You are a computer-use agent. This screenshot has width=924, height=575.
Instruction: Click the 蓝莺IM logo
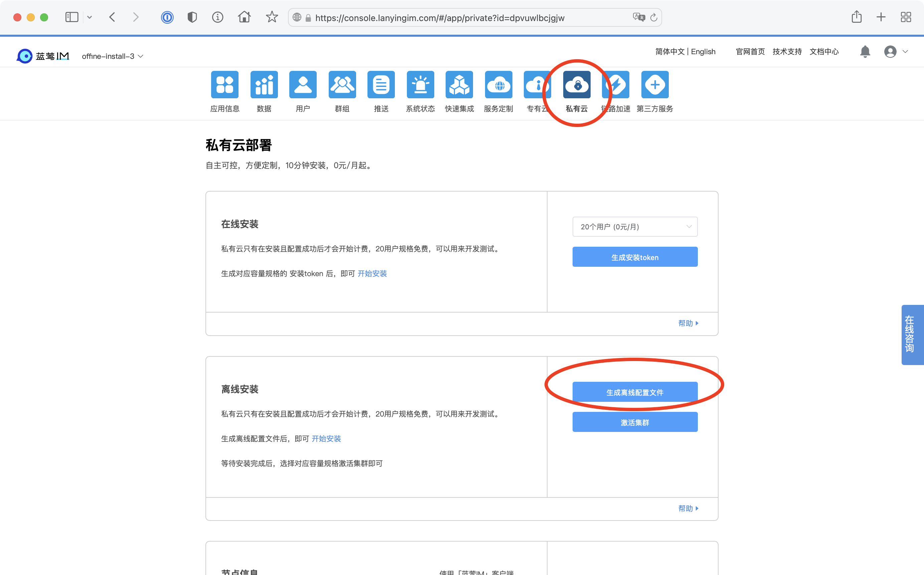(43, 56)
